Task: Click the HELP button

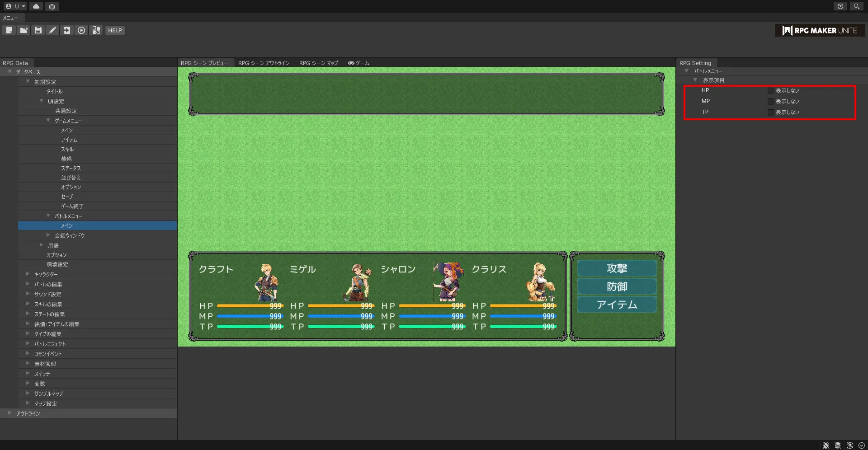Action: pyautogui.click(x=115, y=30)
